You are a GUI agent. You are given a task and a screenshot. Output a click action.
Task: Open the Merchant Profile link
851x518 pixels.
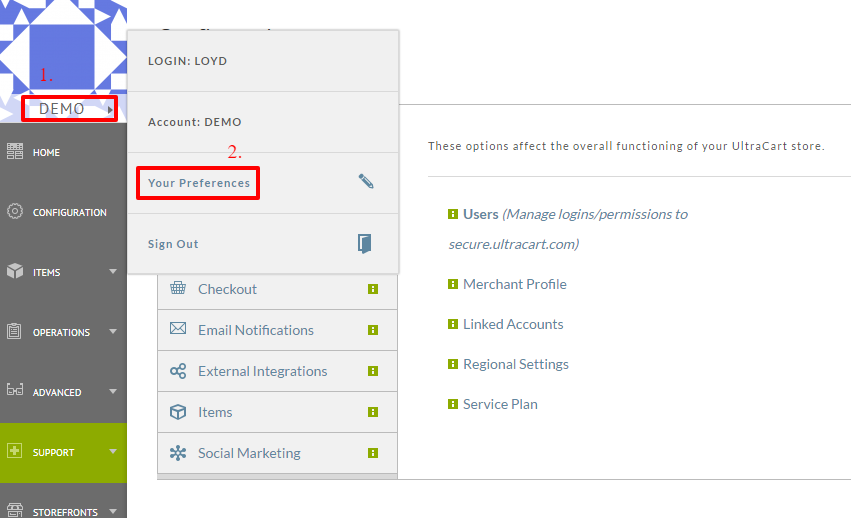[x=515, y=284]
